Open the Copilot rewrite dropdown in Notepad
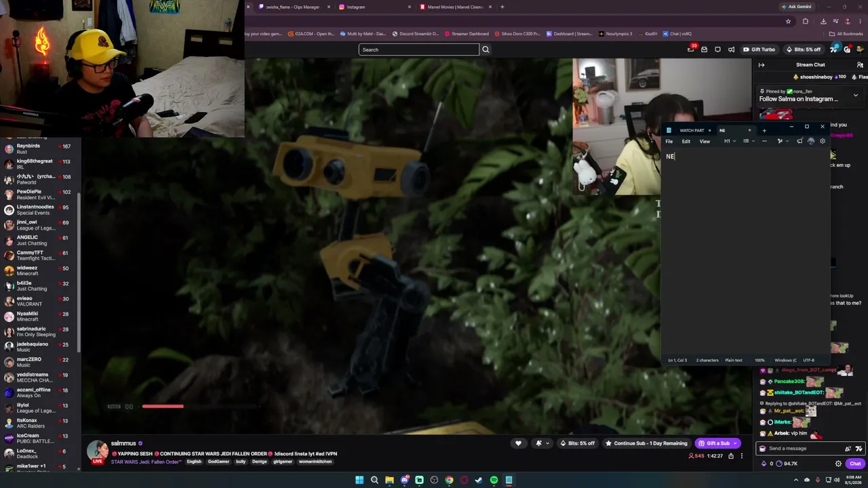 [782, 141]
